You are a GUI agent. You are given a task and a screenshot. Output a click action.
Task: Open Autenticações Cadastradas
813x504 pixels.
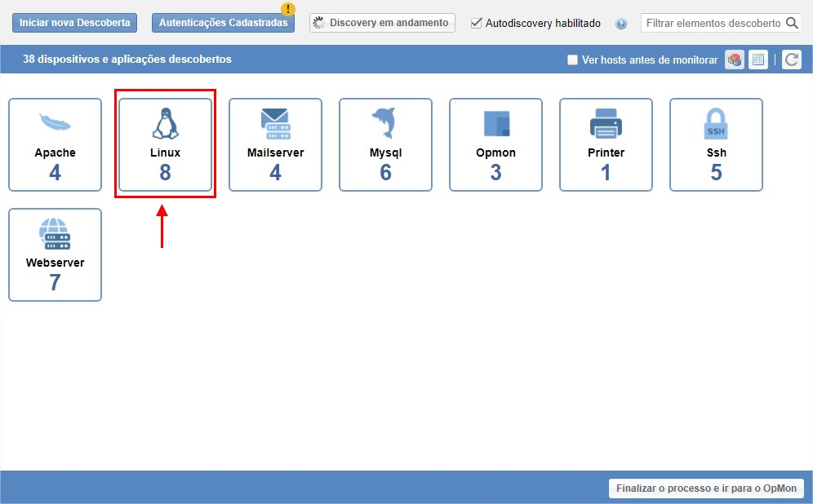[223, 23]
